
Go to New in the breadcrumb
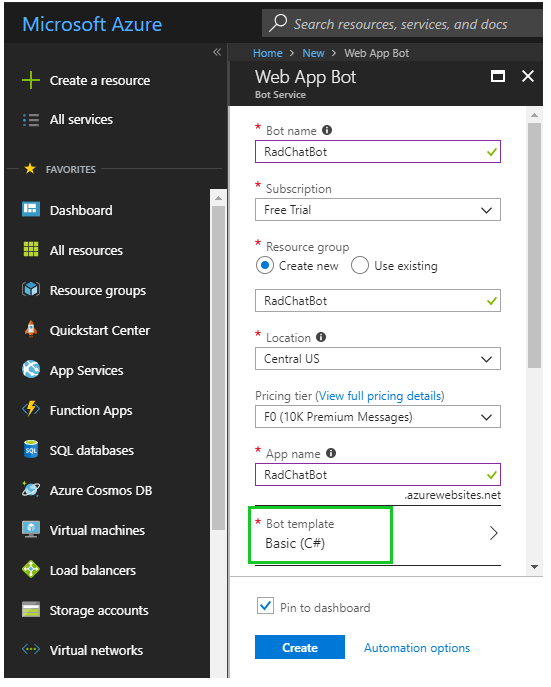coord(313,53)
